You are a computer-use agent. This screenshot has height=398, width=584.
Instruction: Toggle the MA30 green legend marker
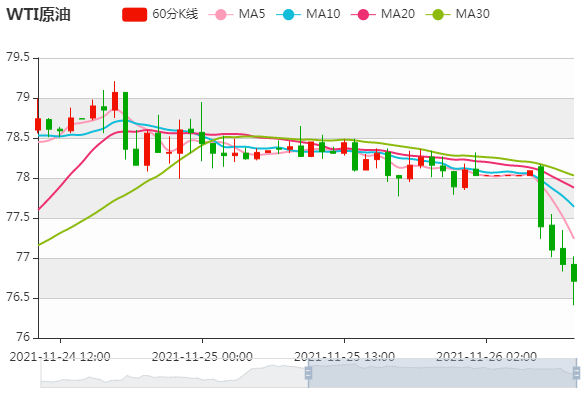(x=438, y=15)
